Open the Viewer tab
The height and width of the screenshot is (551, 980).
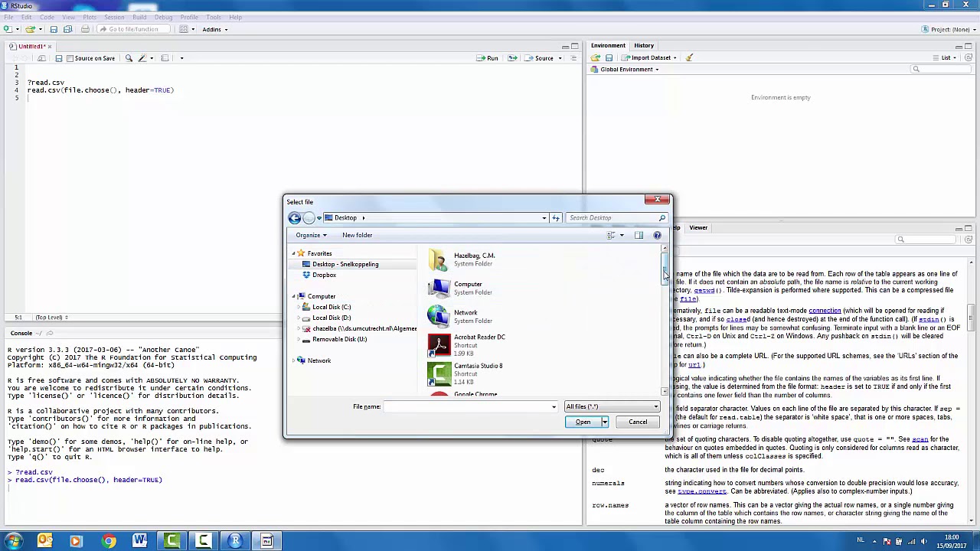(698, 227)
